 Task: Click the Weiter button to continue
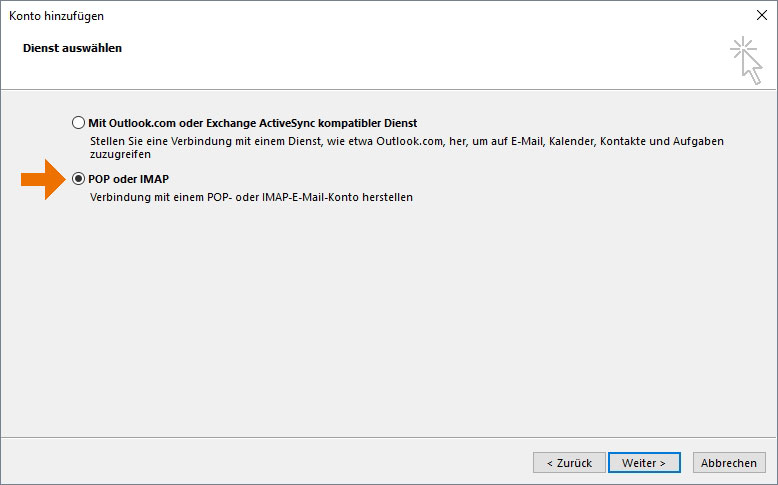644,463
